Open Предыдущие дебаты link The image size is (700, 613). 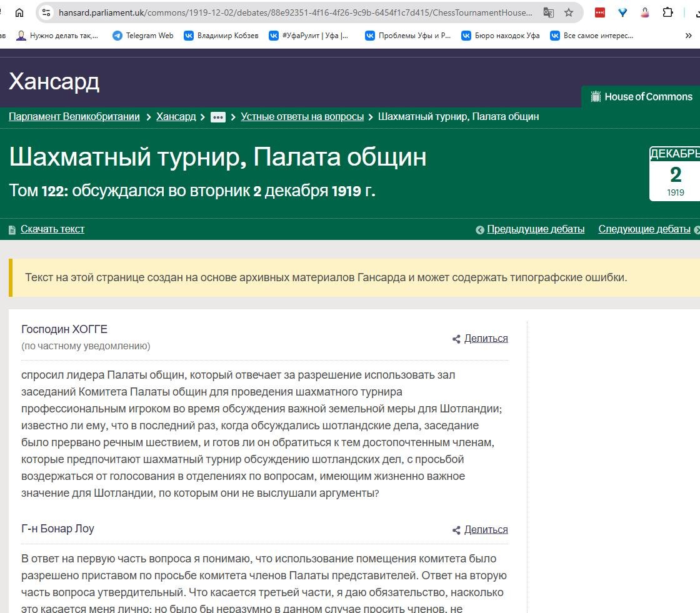coord(536,229)
